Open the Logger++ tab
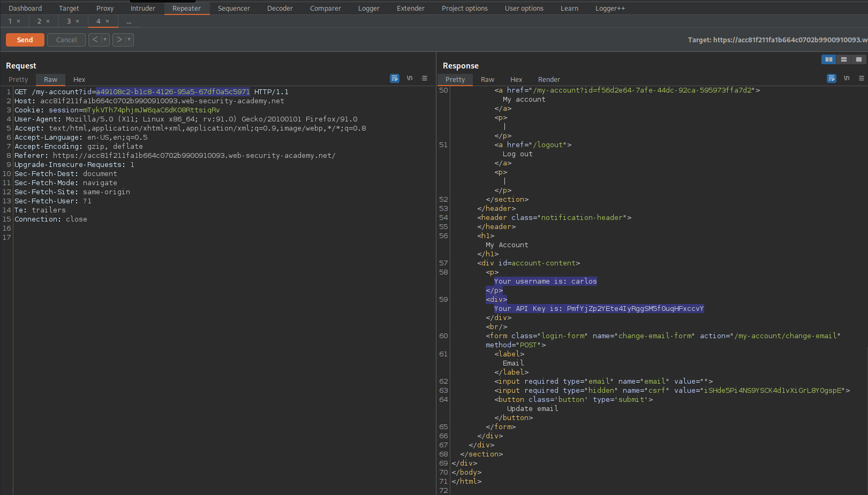The width and height of the screenshot is (868, 495). (x=610, y=8)
